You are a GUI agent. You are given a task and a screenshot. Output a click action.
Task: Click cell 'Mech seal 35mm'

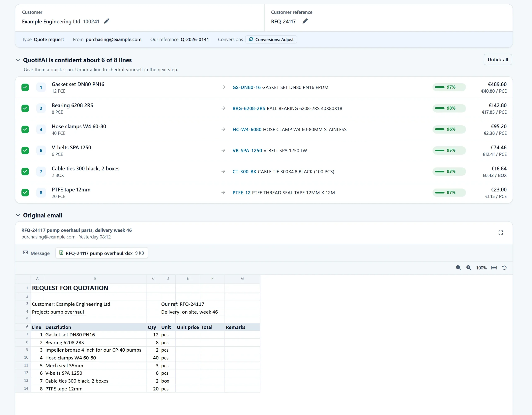coord(95,366)
